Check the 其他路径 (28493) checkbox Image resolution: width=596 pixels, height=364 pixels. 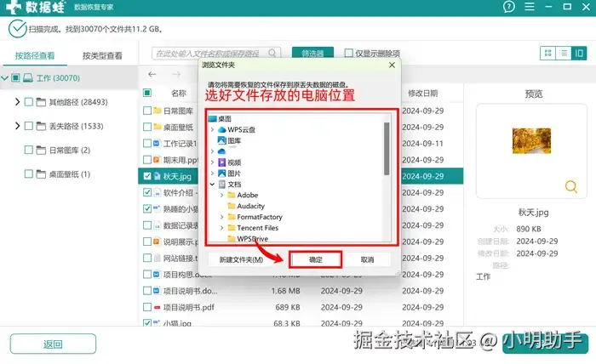28,102
